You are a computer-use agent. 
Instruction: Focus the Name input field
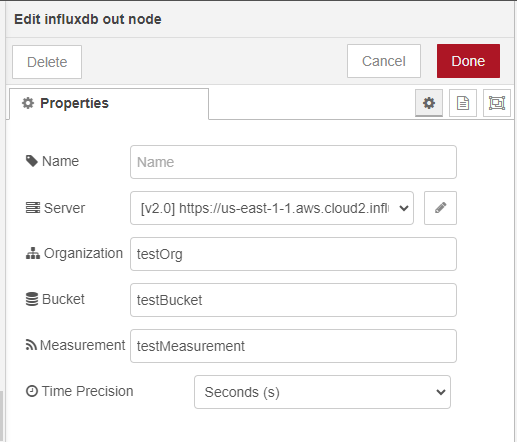coord(293,162)
